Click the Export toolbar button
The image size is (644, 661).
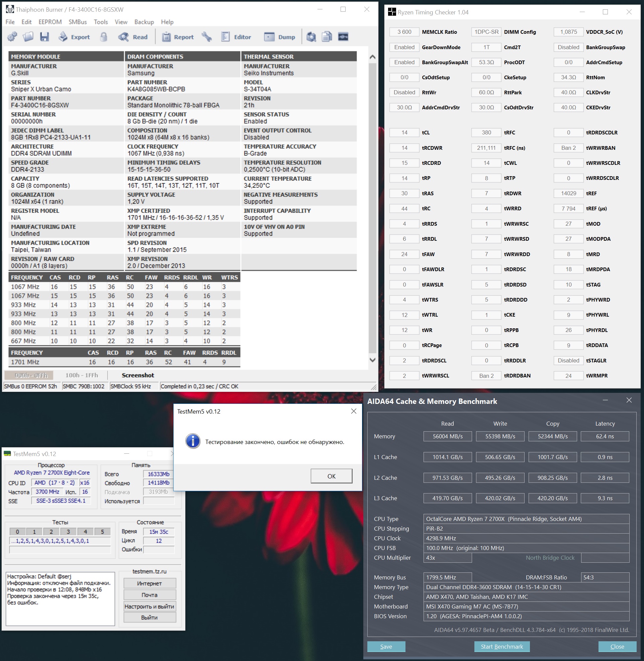(x=74, y=37)
